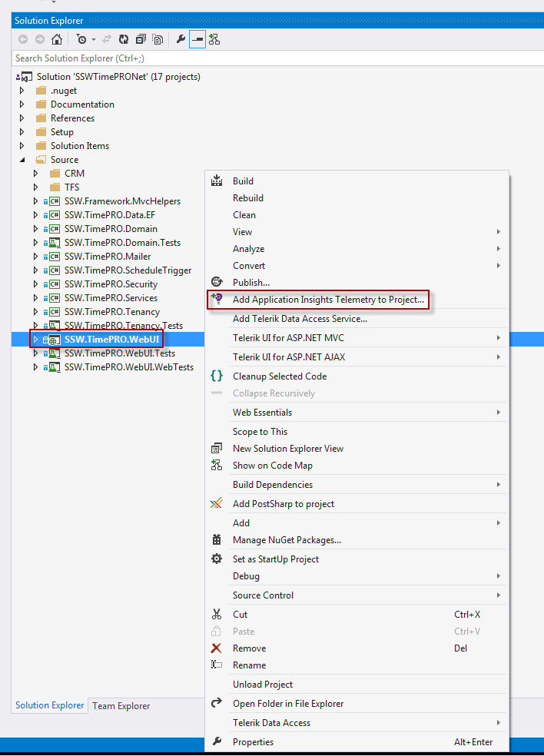The width and height of the screenshot is (544, 756).
Task: Click the Collapse All toolbar icon
Action: [141, 39]
